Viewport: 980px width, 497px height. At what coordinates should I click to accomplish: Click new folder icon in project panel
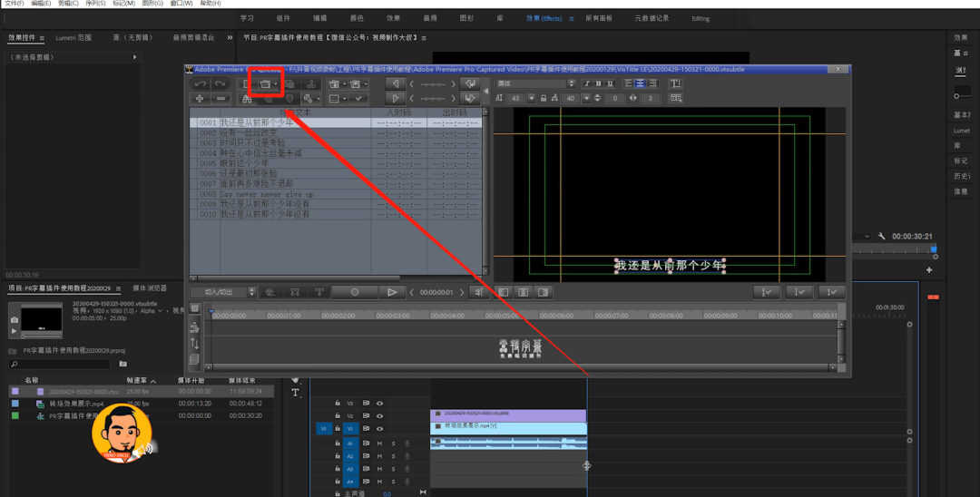point(123,364)
